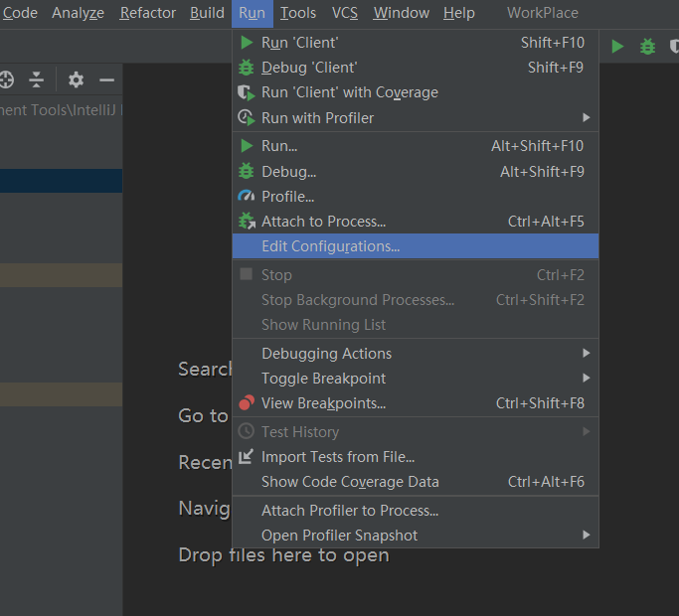This screenshot has width=679, height=616.
Task: Click the locate target icon in Project panel
Action: point(6,79)
